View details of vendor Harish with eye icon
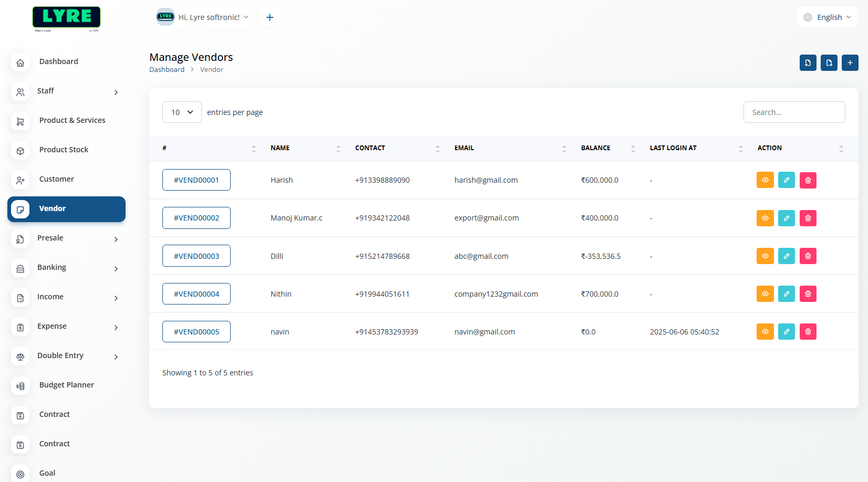The width and height of the screenshot is (868, 482). coord(765,180)
